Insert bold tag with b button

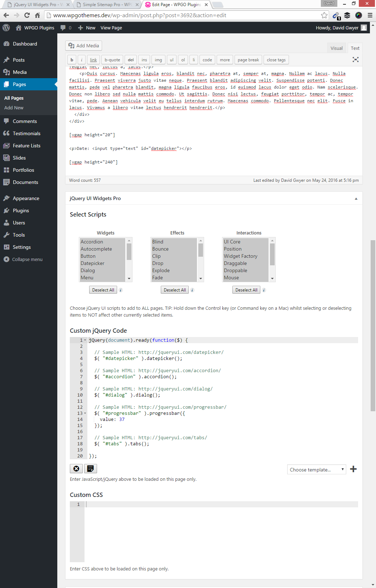(72, 60)
